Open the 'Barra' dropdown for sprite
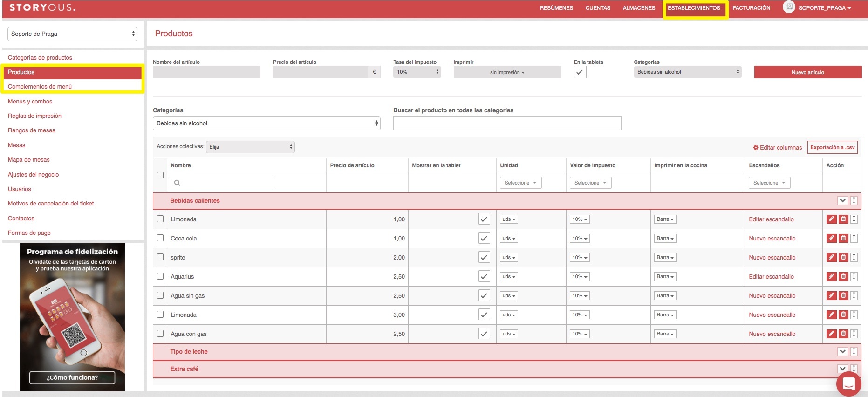868x397 pixels. (x=665, y=257)
